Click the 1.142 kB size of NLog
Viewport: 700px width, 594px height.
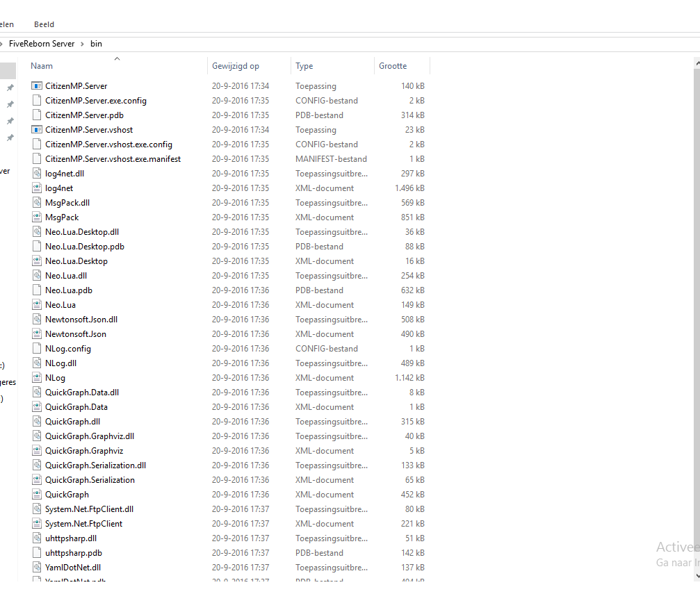tap(409, 377)
